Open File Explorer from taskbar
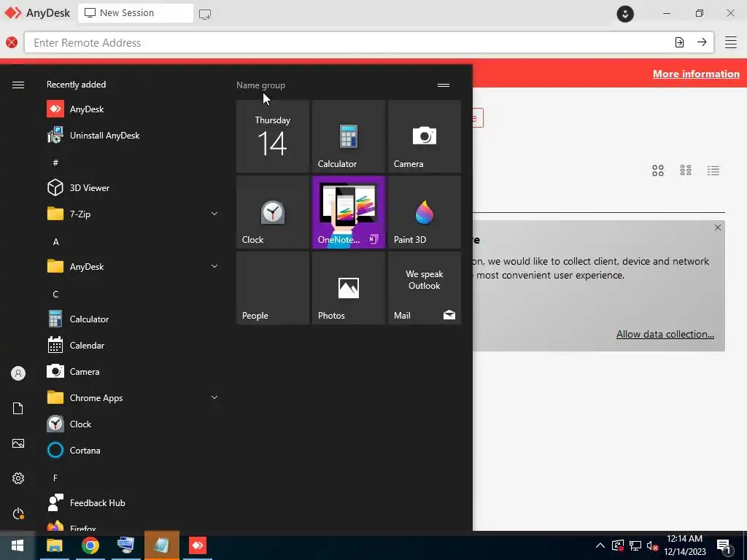747x560 pixels. tap(54, 545)
